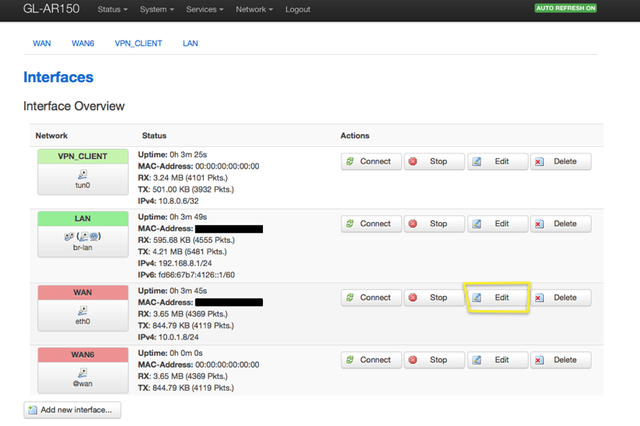The height and width of the screenshot is (426, 640).
Task: Open the Network dropdown menu
Action: (x=254, y=9)
